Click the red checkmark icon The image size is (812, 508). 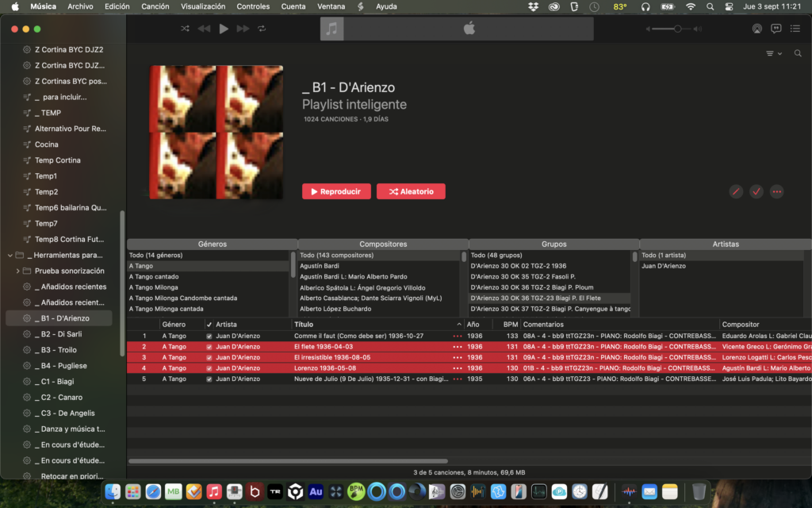pyautogui.click(x=756, y=191)
